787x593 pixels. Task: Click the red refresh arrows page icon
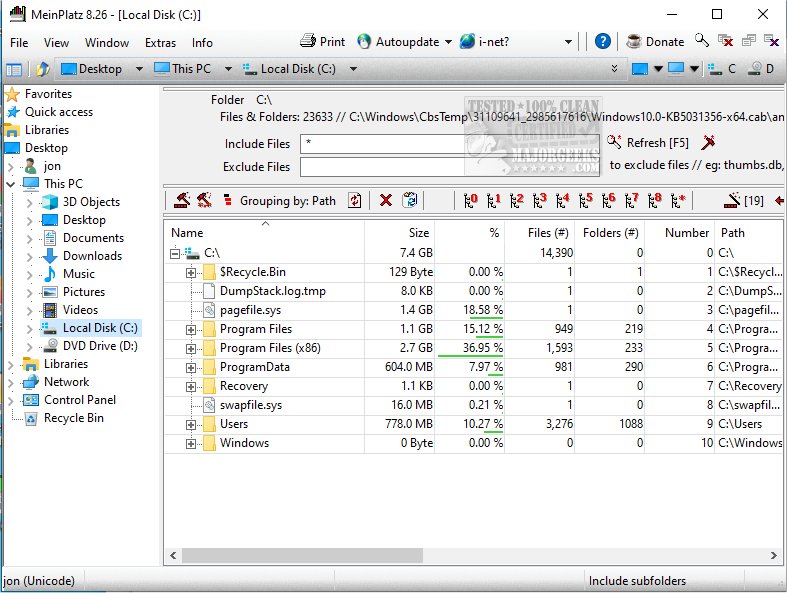(354, 201)
